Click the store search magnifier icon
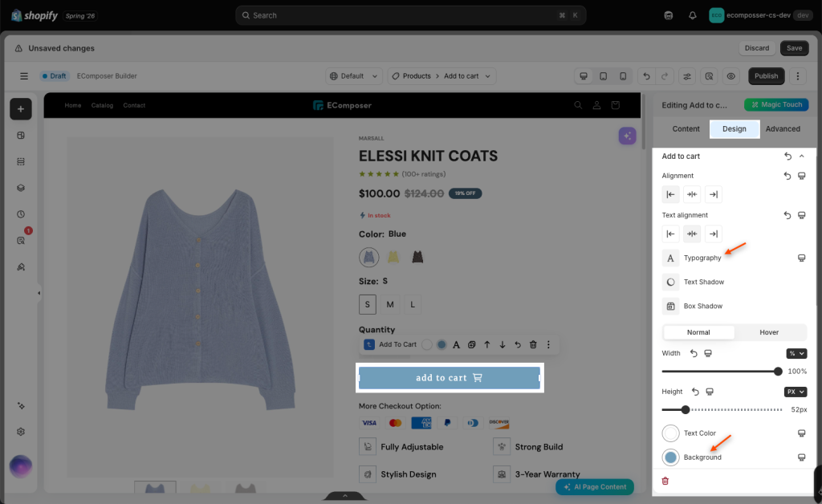 point(578,105)
